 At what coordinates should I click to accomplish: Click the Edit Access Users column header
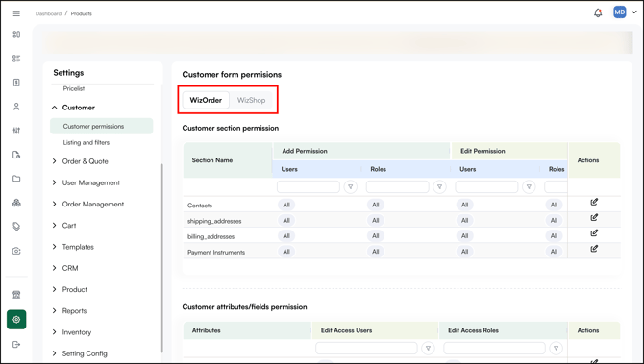(375, 330)
